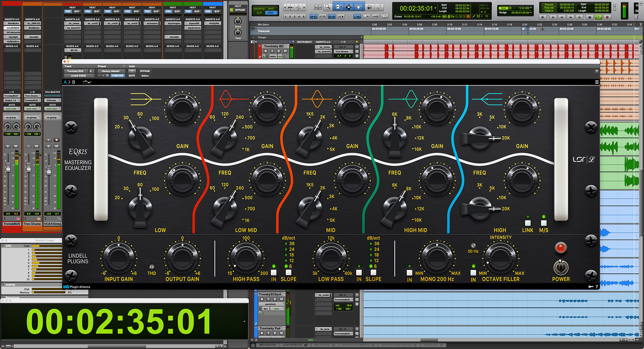The width and height of the screenshot is (644, 349).
Task: Enable SAFE on the Lindell EQ825 plugin
Action: pos(132,76)
